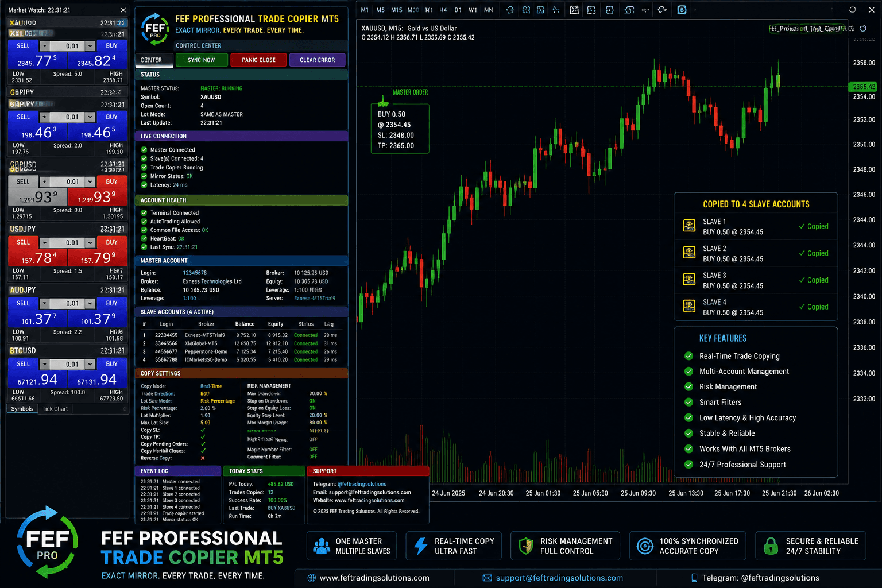The image size is (882, 588).
Task: Open GBPUSD lot dropdown arrow next to BUY
Action: coord(90,181)
